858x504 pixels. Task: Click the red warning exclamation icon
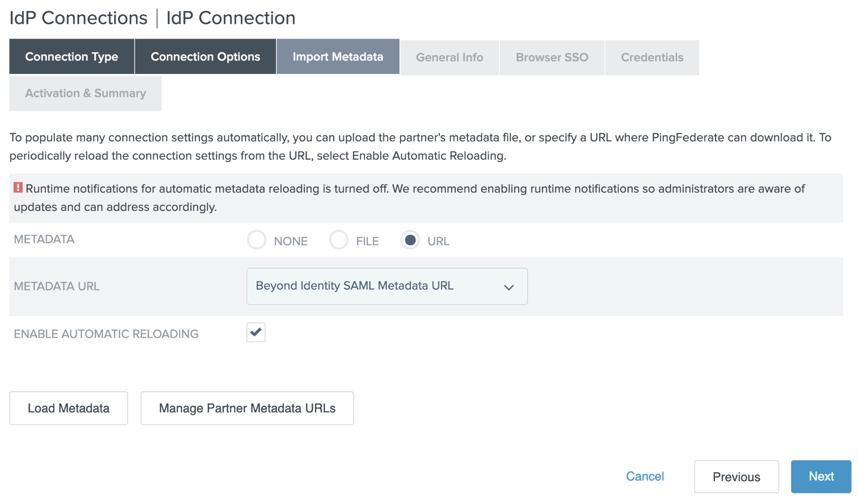pos(18,188)
